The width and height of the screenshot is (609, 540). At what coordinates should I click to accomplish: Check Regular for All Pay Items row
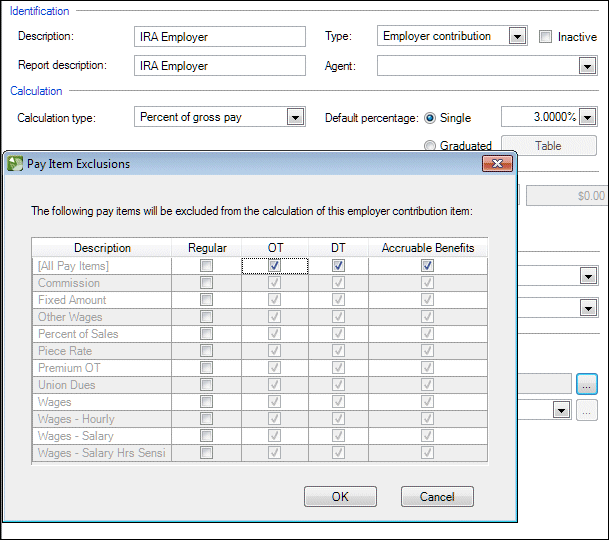[207, 266]
